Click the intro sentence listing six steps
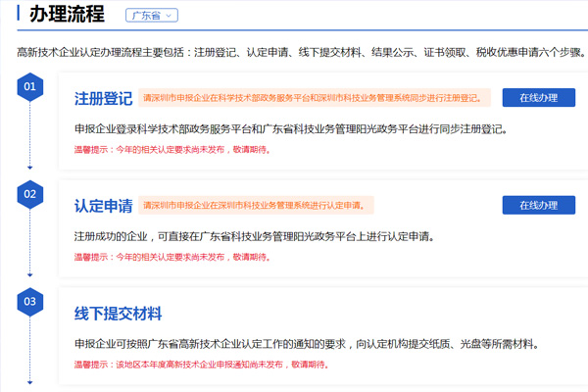 tap(301, 52)
